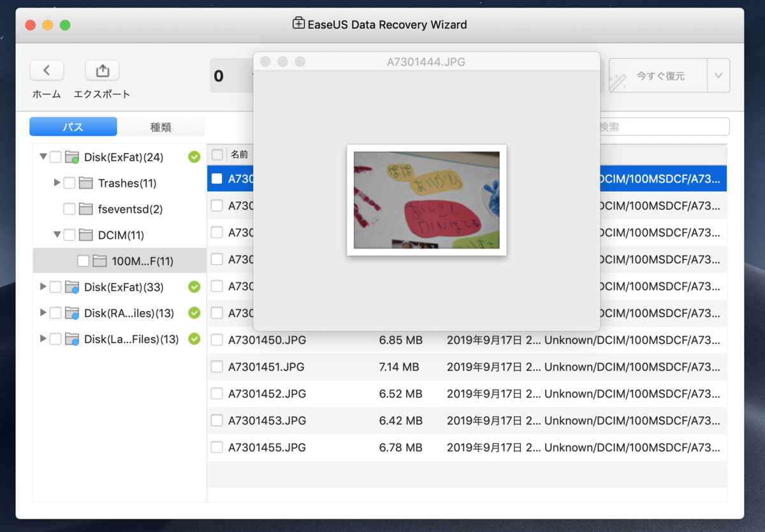765x532 pixels.
Task: Check the DCIM(11) checkbox
Action: point(69,235)
